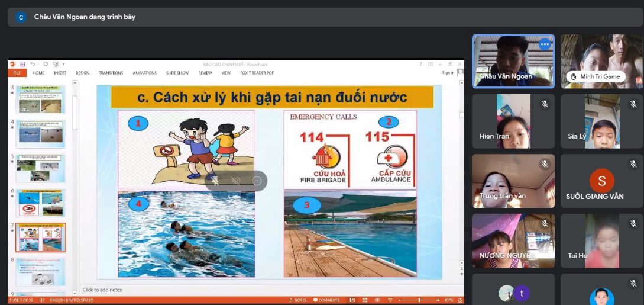Select slide title 'Cách xử lý khi gặp tai nạn đuối nước'
Image resolution: width=644 pixels, height=305 pixels.
[272, 97]
